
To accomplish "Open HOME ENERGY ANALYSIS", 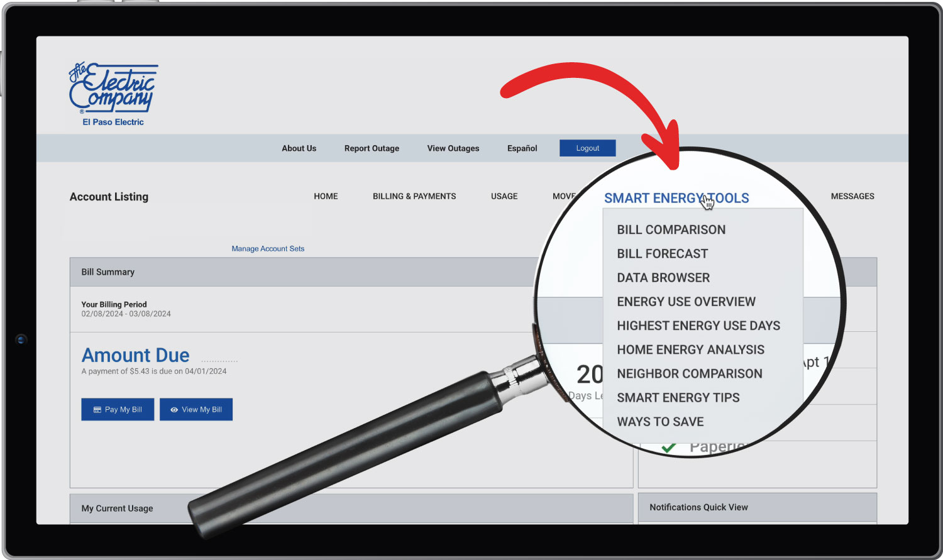I will pyautogui.click(x=691, y=349).
